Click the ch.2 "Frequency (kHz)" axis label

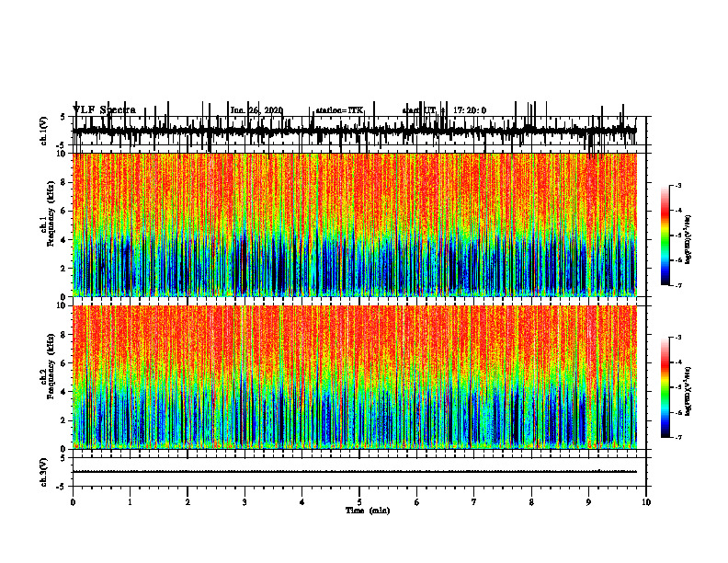tap(51, 366)
